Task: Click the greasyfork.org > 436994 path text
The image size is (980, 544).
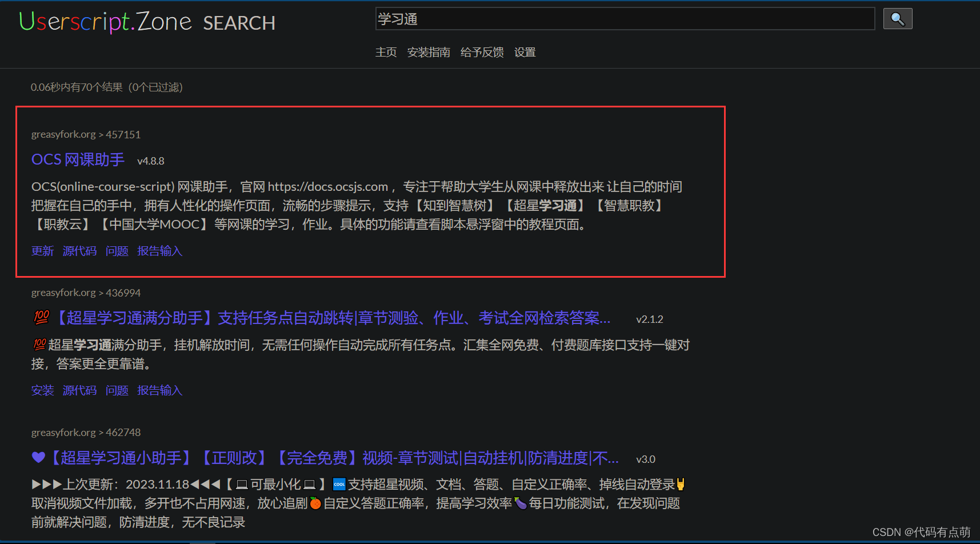Action: (x=86, y=293)
